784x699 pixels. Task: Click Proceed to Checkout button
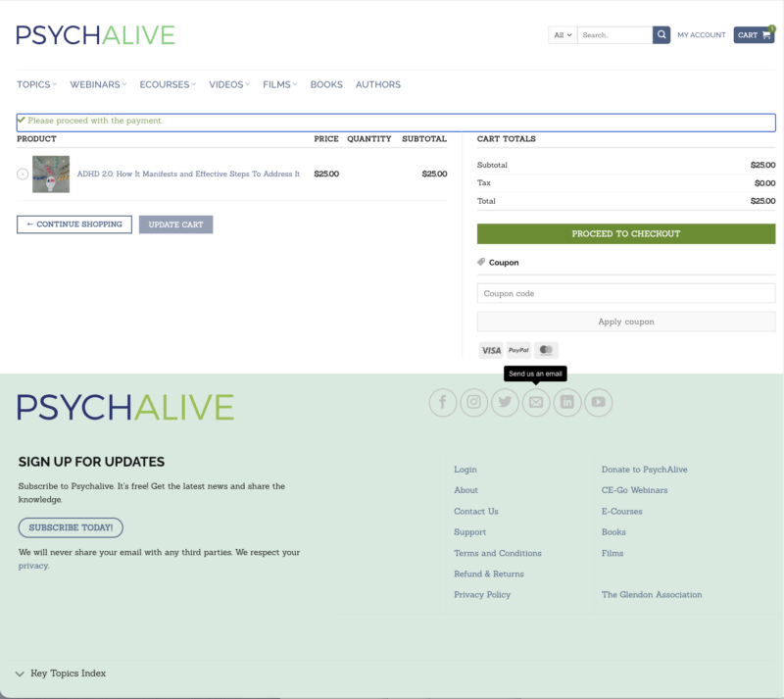(626, 233)
